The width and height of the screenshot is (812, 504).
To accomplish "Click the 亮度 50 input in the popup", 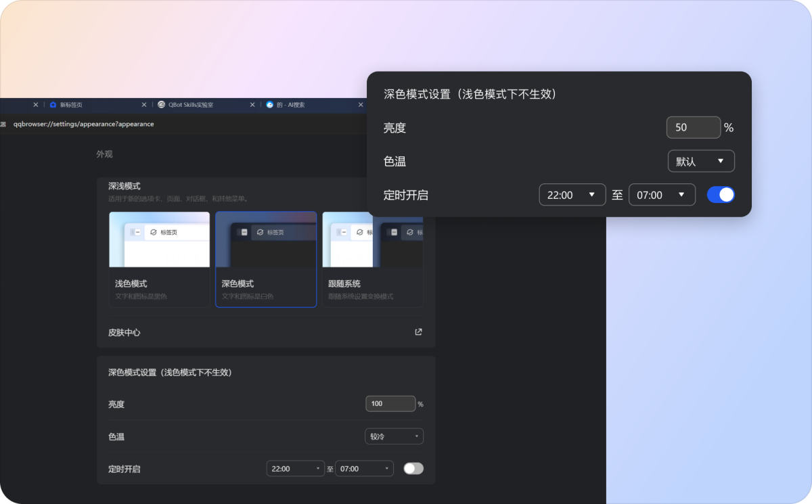I will (x=693, y=127).
